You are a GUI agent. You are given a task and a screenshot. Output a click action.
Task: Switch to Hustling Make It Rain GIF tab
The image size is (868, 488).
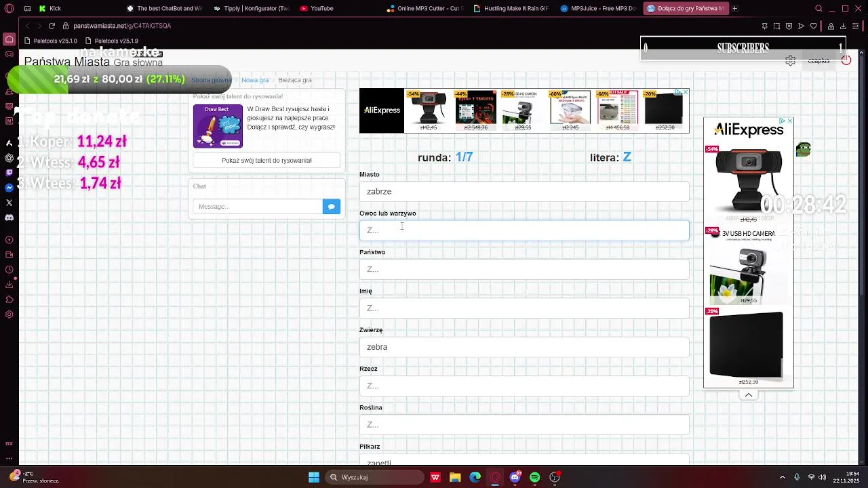point(511,8)
